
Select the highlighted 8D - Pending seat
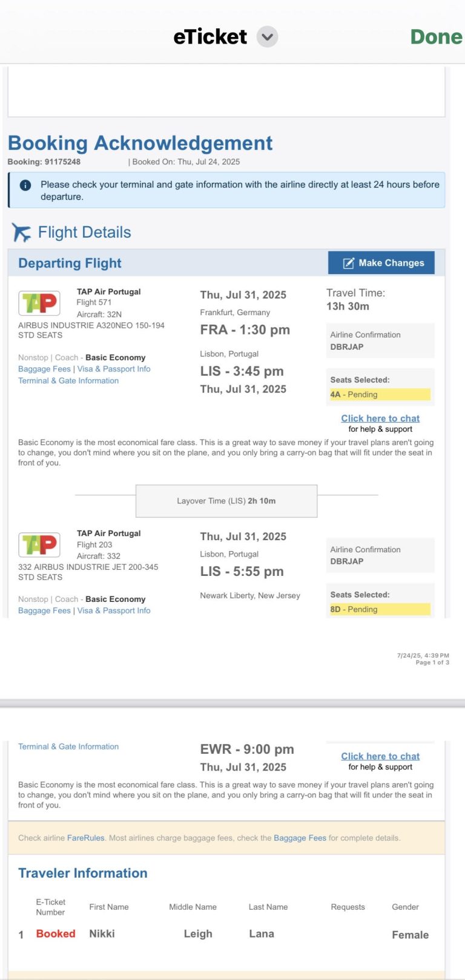[x=380, y=609]
